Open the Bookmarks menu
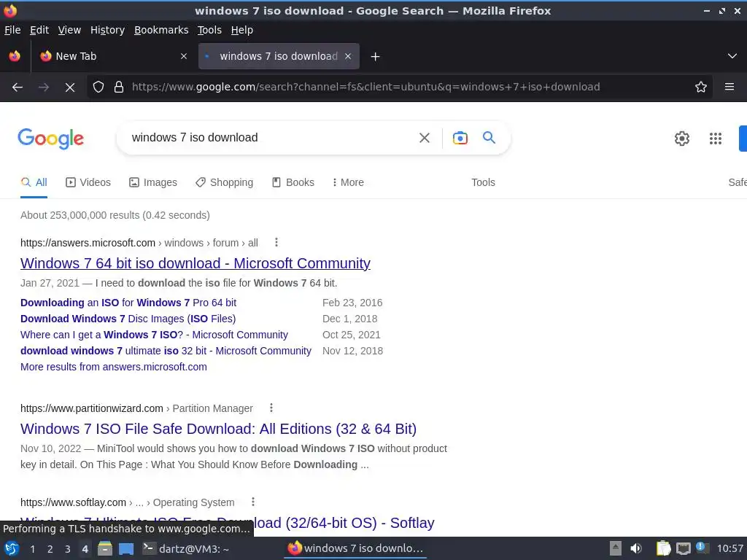The width and height of the screenshot is (747, 560). coord(161,30)
